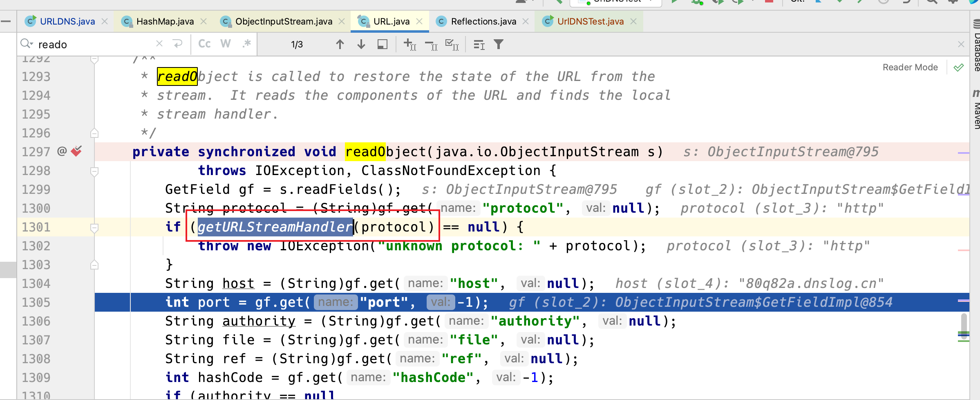Image resolution: width=980 pixels, height=400 pixels.
Task: Close the HashMap.java tab
Action: 204,21
